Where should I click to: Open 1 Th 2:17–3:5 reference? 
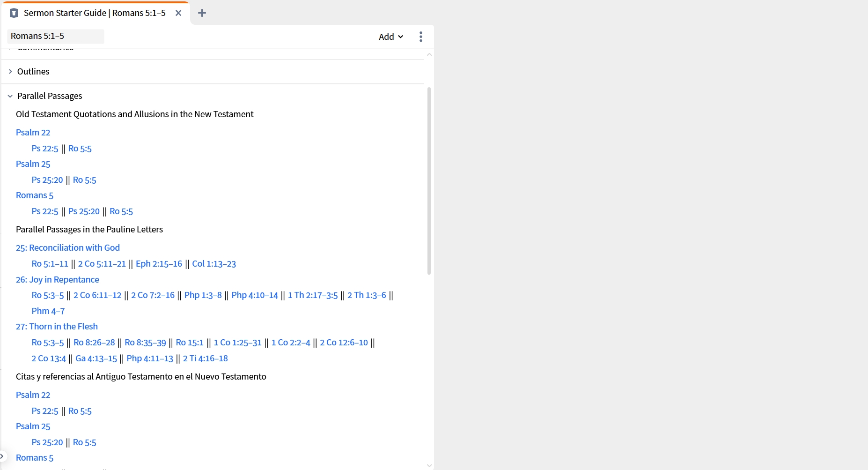313,295
